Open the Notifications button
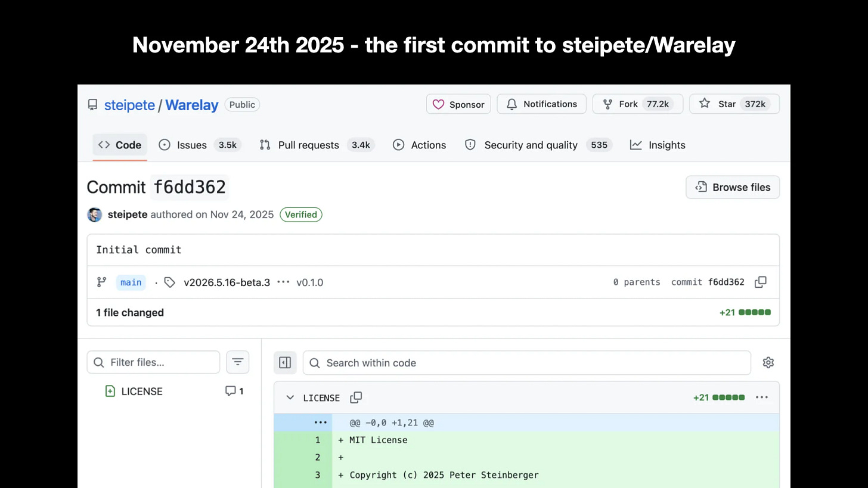868x488 pixels. 541,104
